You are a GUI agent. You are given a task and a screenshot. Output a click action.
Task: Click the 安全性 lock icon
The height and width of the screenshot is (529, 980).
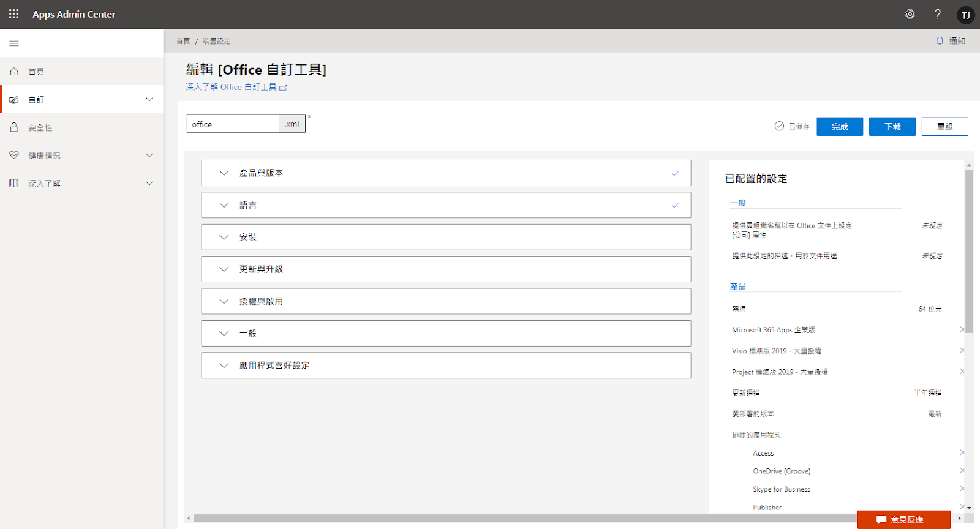(14, 127)
